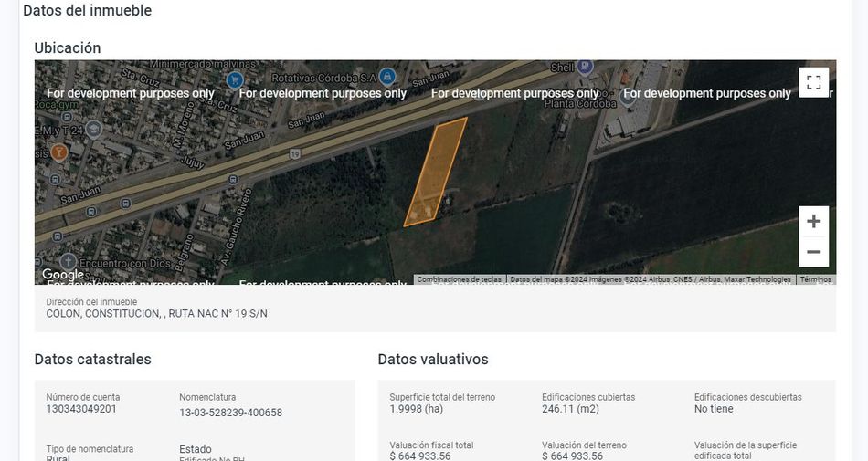Click the Dirección del inmueble label
868x461 pixels.
pos(91,302)
